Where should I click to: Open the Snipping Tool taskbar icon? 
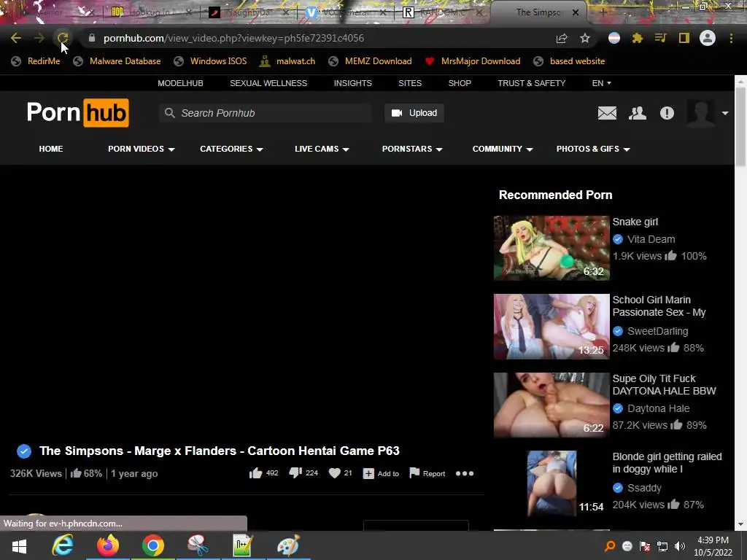coord(198,545)
